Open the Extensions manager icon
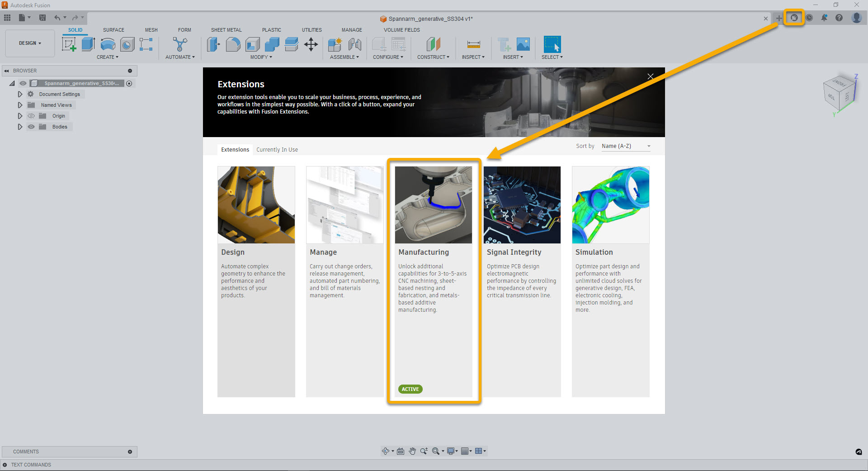This screenshot has height=471, width=868. 794,18
